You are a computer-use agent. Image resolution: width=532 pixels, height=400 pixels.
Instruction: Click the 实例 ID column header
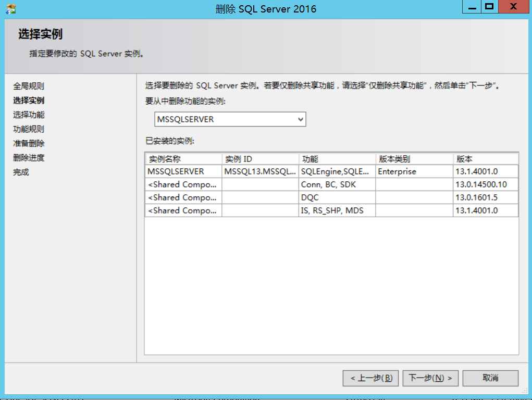tap(260, 159)
